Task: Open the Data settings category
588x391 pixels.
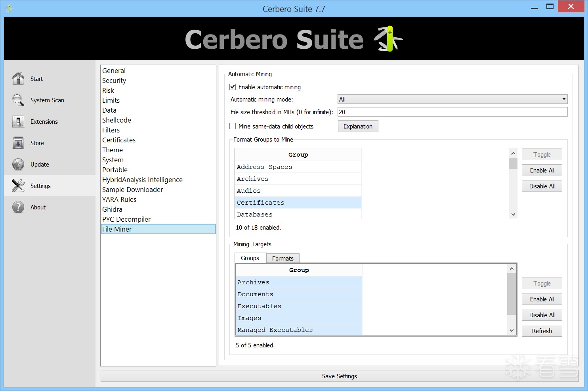Action: point(158,110)
